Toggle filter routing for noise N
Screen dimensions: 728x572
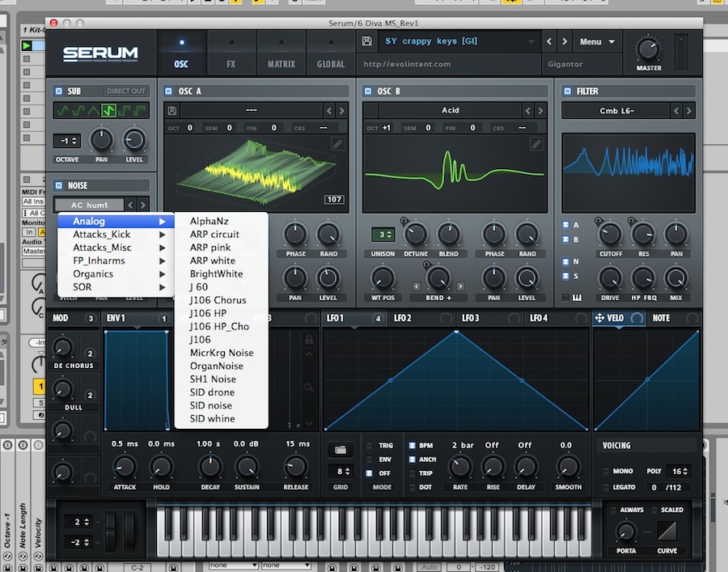566,261
